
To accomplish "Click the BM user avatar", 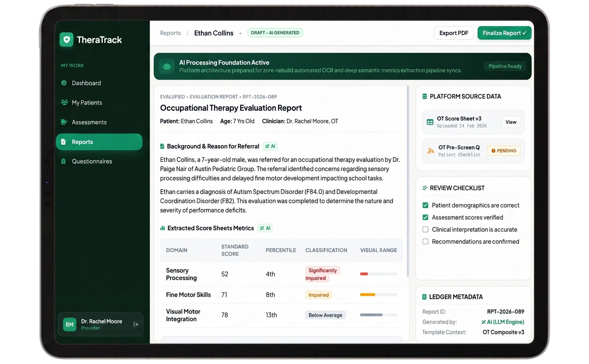I will [70, 324].
